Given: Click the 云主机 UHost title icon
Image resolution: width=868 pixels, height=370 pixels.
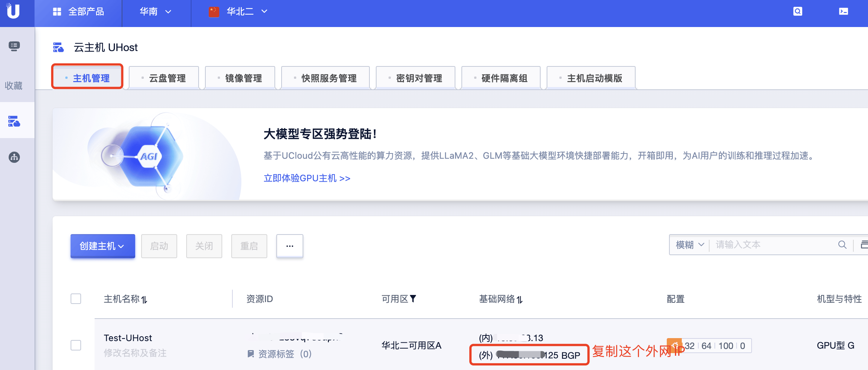Looking at the screenshot, I should tap(58, 47).
